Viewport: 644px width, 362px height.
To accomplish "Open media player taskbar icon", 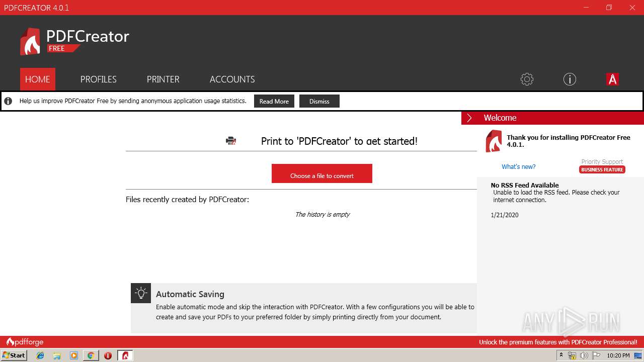I will coord(74,355).
